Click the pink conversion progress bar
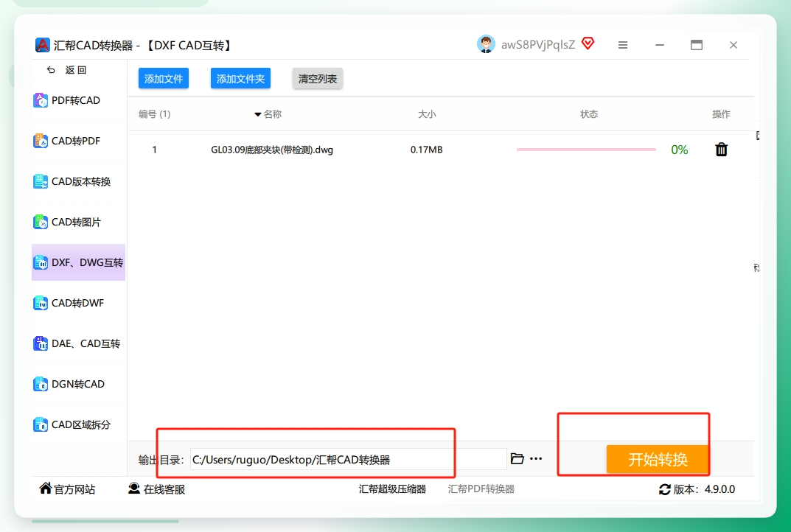Viewport: 791px width, 532px height. coord(586,150)
